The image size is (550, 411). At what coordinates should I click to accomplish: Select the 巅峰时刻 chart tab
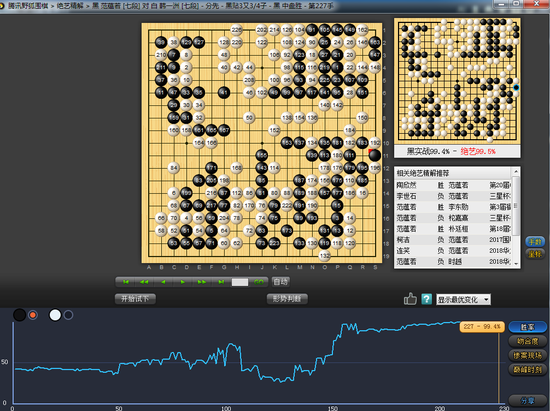pyautogui.click(x=527, y=369)
